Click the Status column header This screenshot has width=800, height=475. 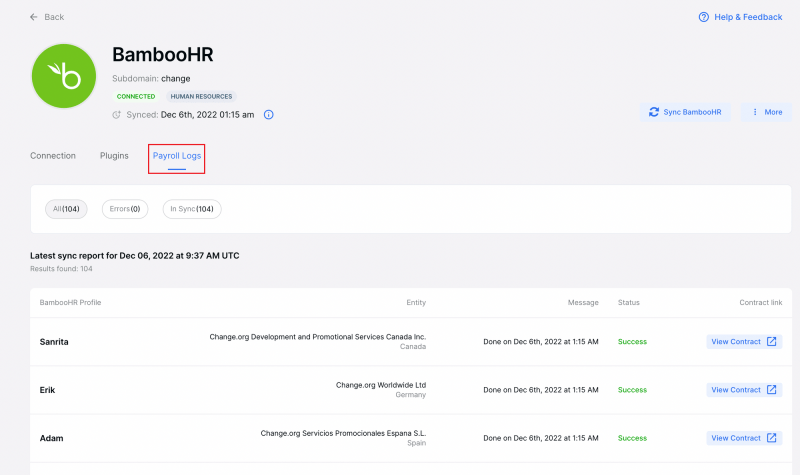point(629,303)
